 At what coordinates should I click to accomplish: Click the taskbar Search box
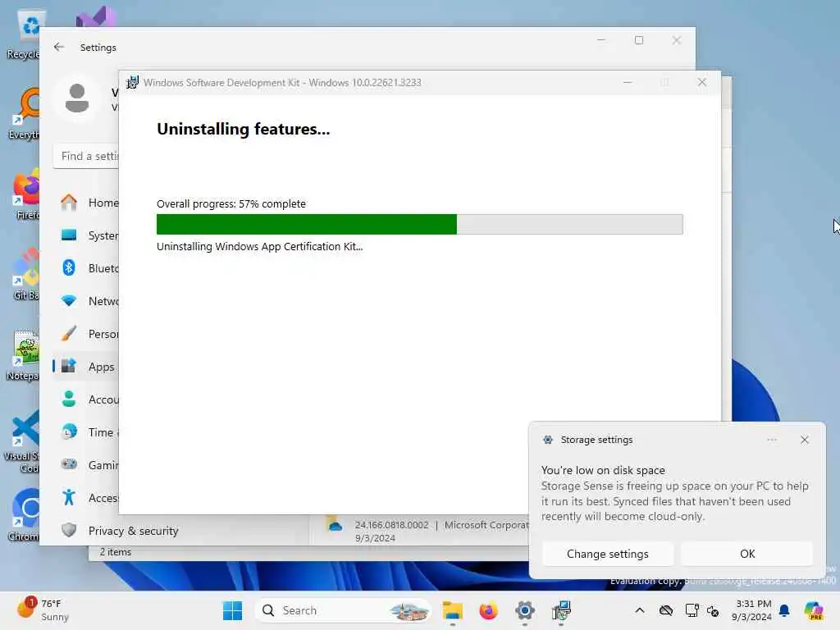[343, 610]
